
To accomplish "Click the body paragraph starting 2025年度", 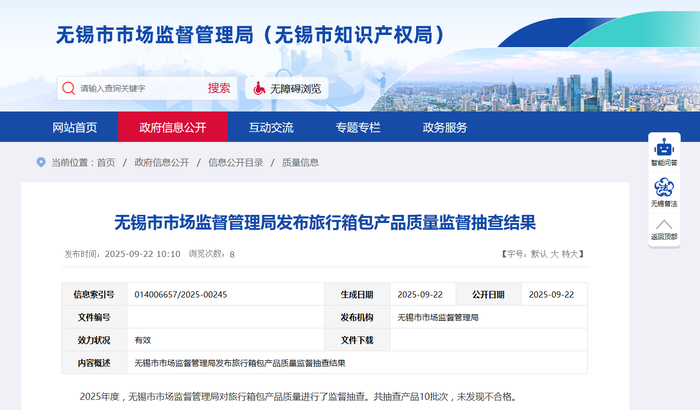I will (298, 397).
